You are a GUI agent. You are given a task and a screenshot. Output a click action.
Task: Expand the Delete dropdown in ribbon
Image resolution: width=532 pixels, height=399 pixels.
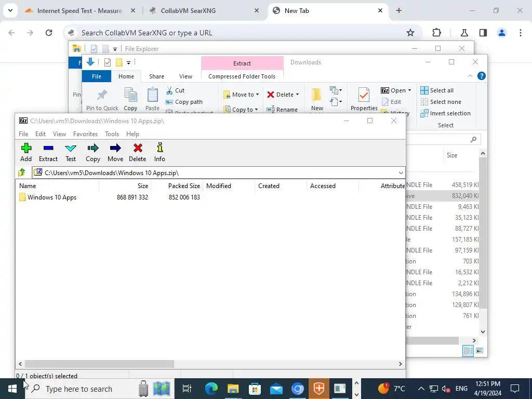click(x=297, y=95)
